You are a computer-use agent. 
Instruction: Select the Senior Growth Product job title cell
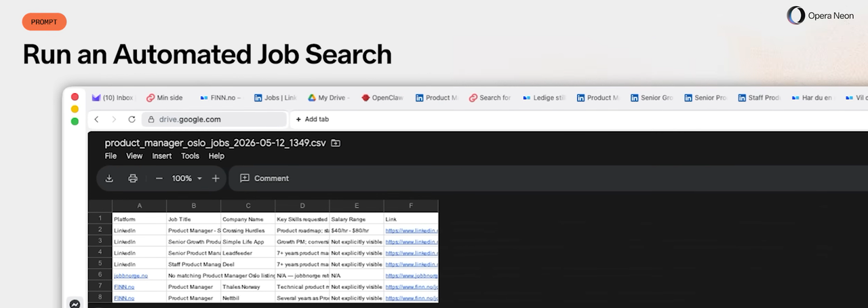tap(193, 241)
